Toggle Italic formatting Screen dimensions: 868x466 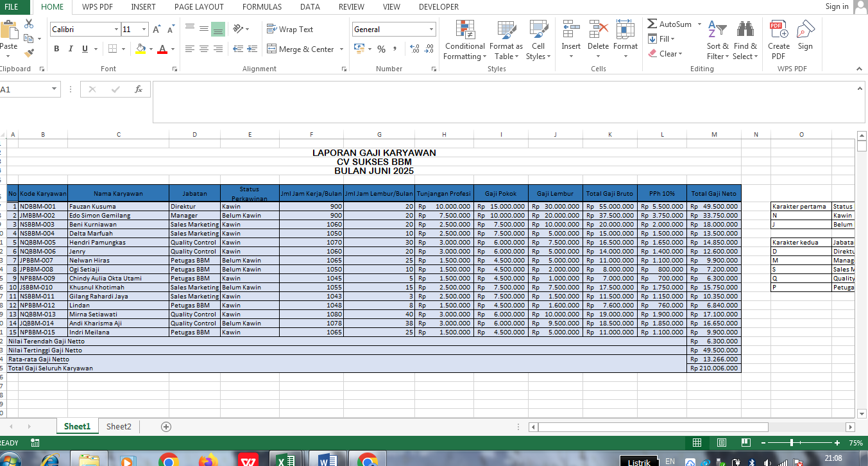pyautogui.click(x=71, y=49)
